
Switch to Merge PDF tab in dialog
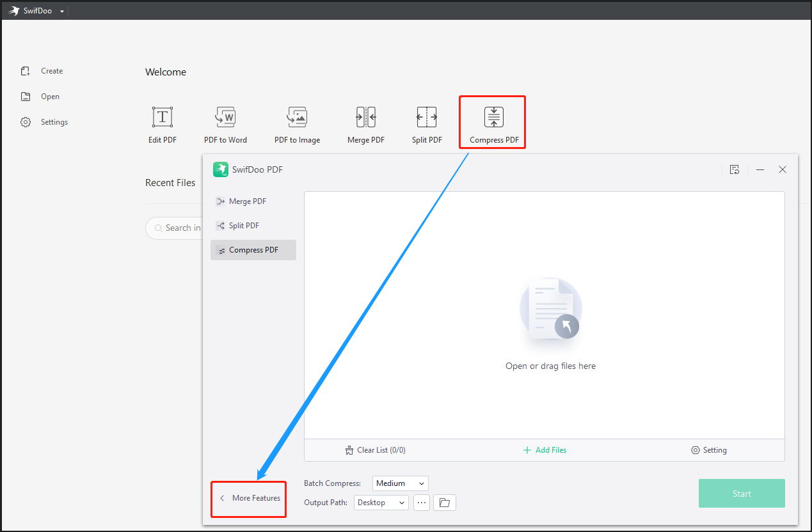point(253,201)
